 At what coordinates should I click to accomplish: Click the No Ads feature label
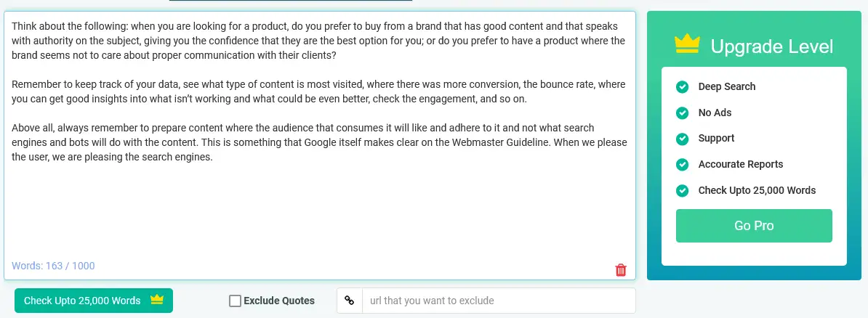715,113
